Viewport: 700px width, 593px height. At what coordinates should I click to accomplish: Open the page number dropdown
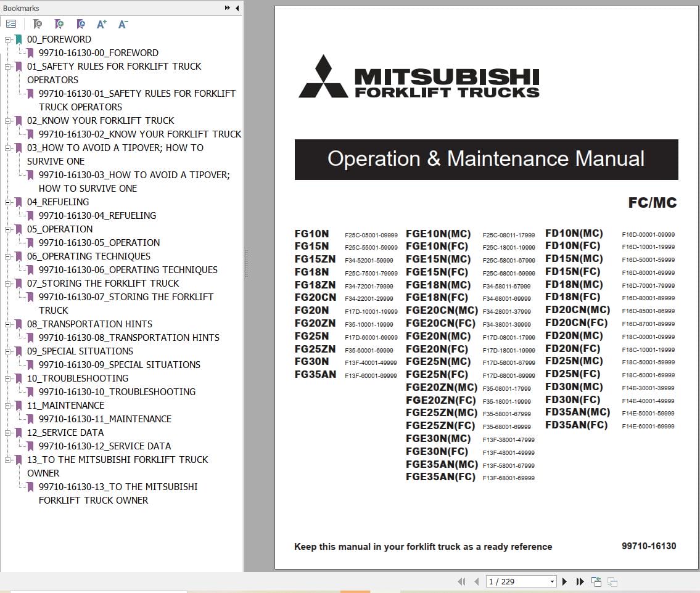pyautogui.click(x=552, y=581)
